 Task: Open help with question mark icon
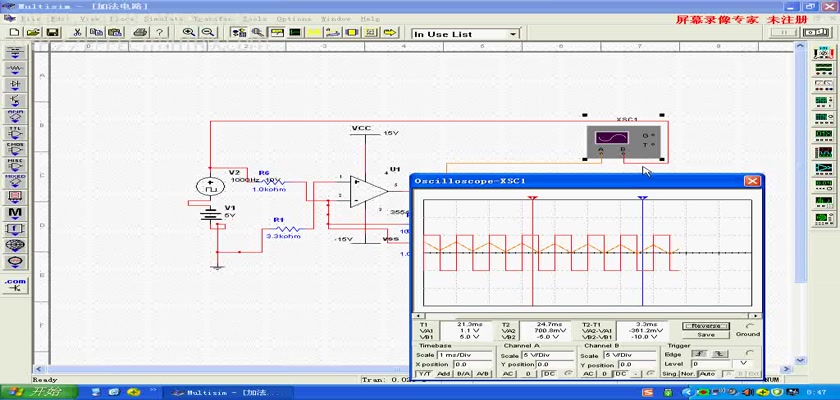point(159,33)
